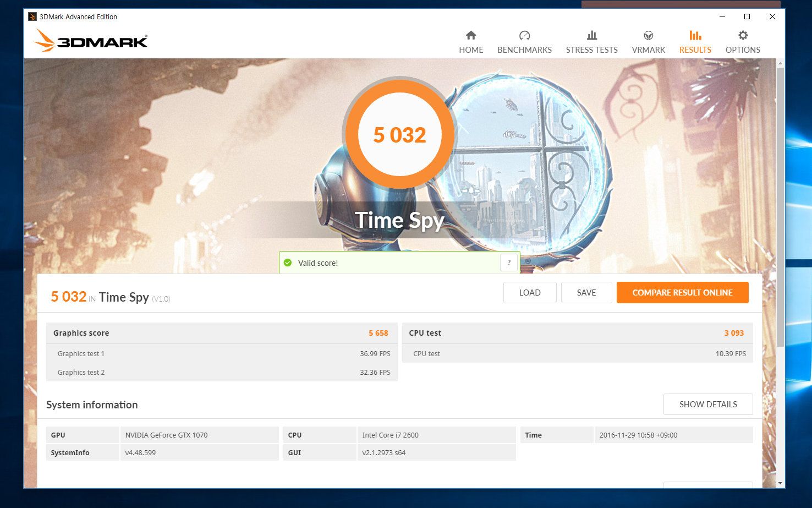Click the orange 5 032 score circle
812x508 pixels.
(x=400, y=135)
